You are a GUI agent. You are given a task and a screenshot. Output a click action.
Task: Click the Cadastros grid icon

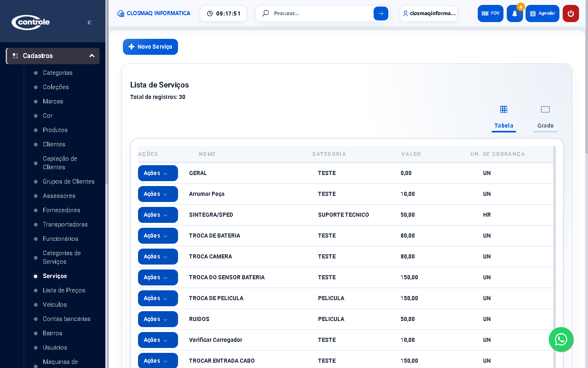[16, 56]
